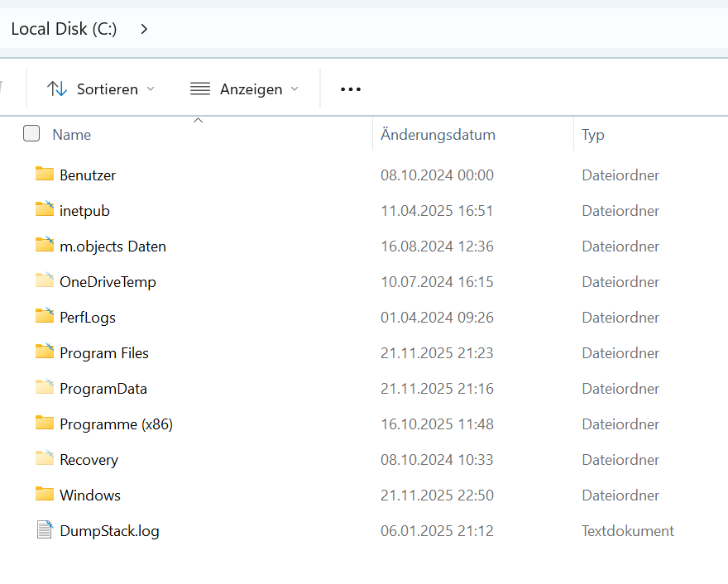Viewport: 728px width, 584px height.
Task: Click the Typ column header
Action: [592, 134]
